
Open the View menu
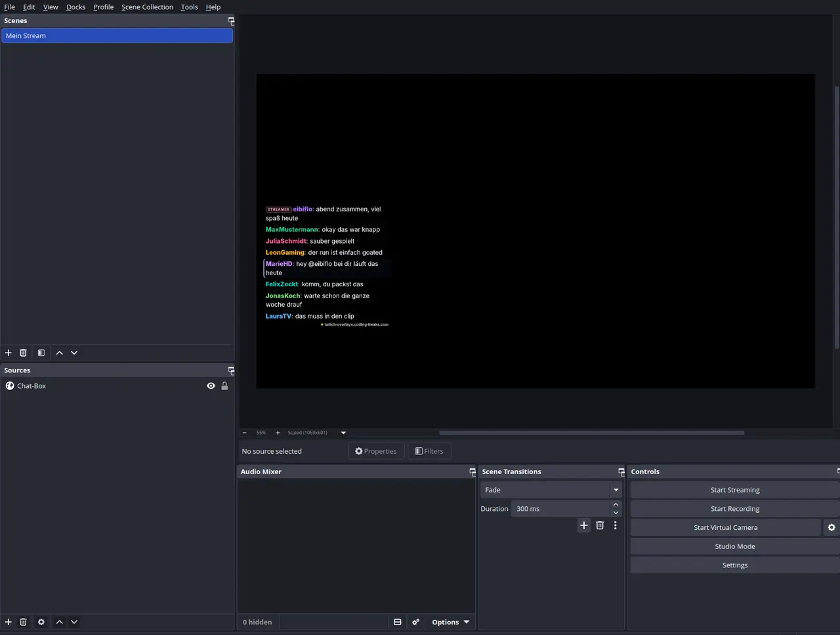[x=51, y=7]
